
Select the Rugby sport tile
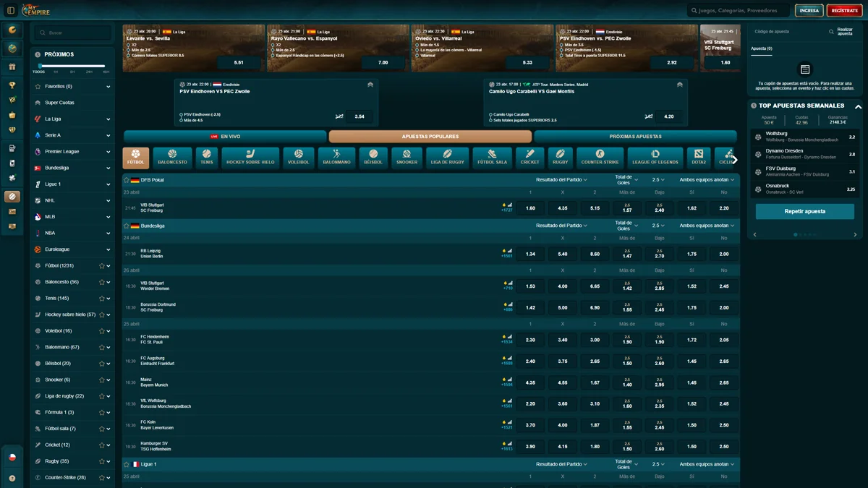click(559, 158)
